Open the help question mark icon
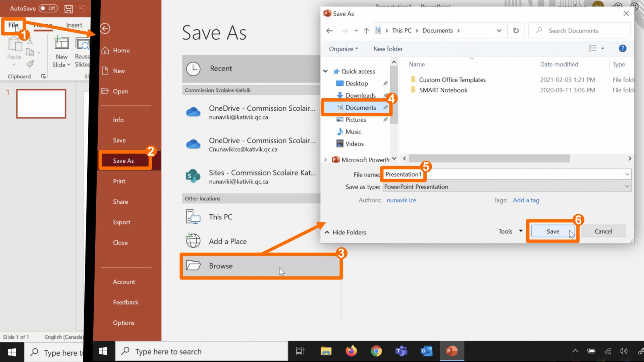This screenshot has height=362, width=644. coord(622,49)
